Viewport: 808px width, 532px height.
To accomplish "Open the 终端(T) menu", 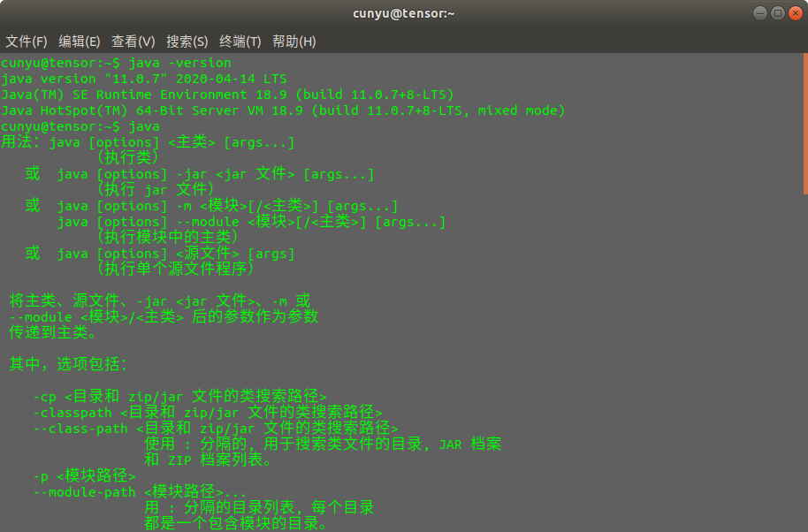I will 240,42.
